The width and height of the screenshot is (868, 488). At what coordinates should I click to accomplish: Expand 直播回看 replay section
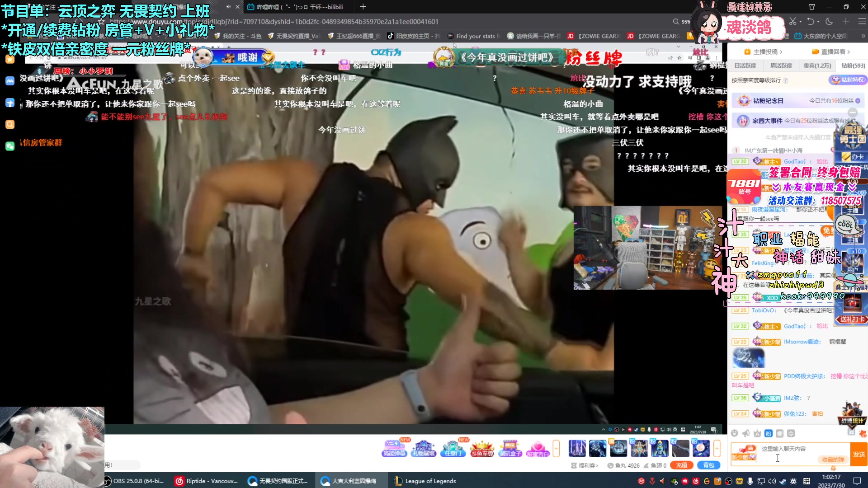coord(831,52)
